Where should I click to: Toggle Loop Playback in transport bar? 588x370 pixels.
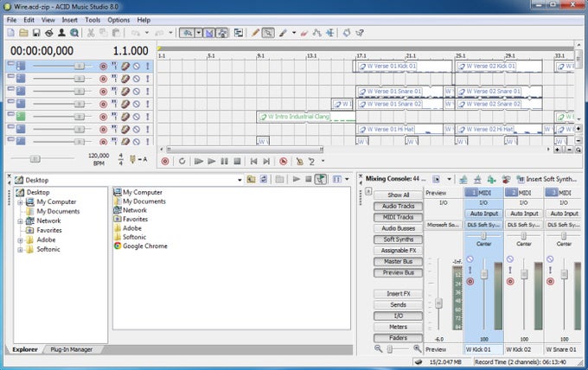[181, 161]
